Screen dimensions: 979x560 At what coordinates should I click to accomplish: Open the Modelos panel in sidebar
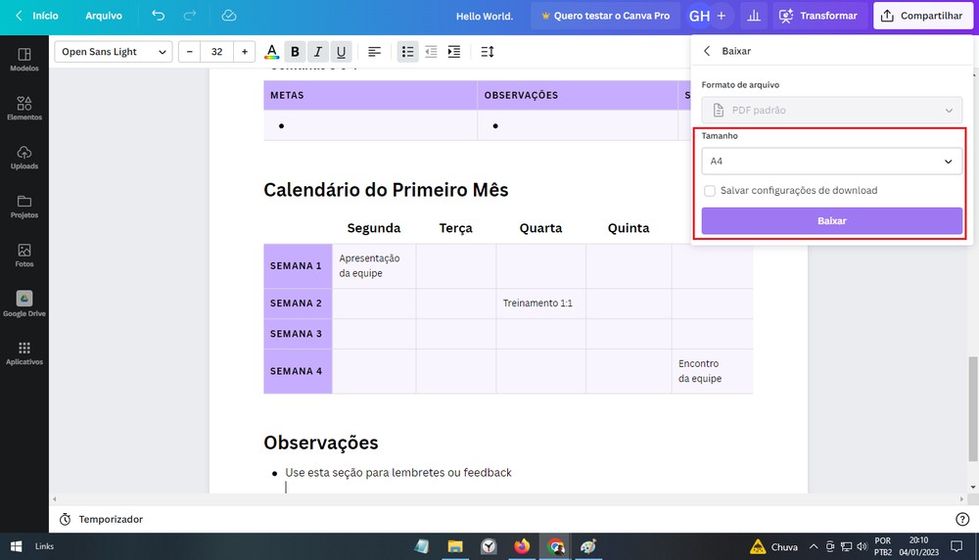click(24, 60)
